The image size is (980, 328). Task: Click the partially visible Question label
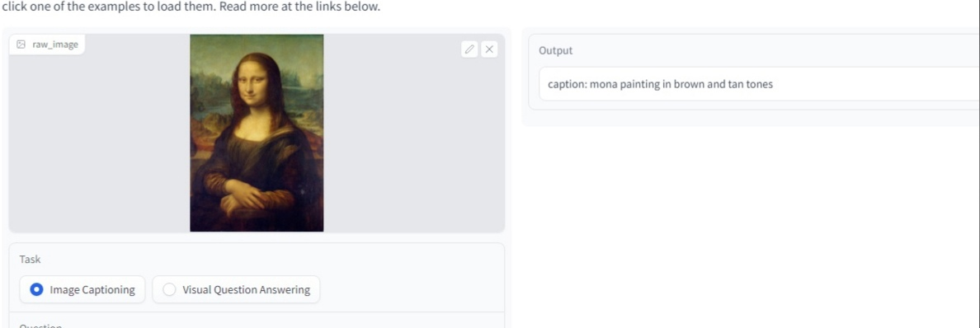40,326
